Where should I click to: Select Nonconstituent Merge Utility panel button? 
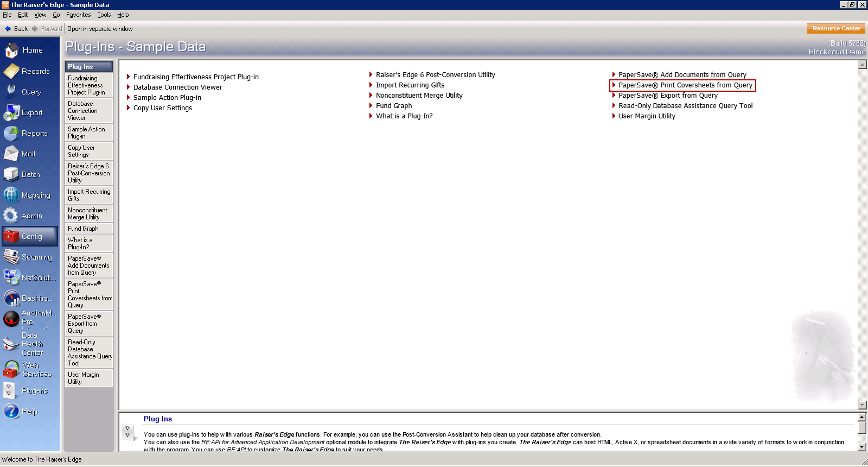pyautogui.click(x=89, y=214)
